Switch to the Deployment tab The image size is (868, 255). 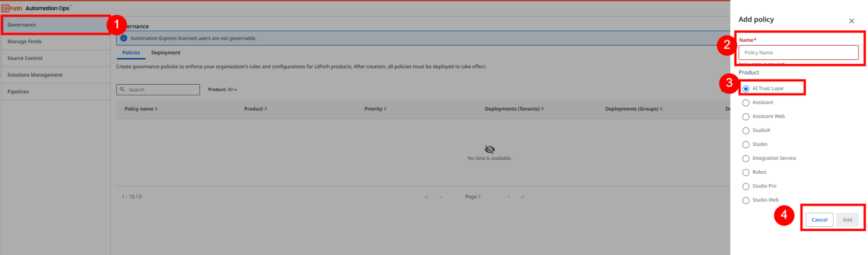coord(166,52)
